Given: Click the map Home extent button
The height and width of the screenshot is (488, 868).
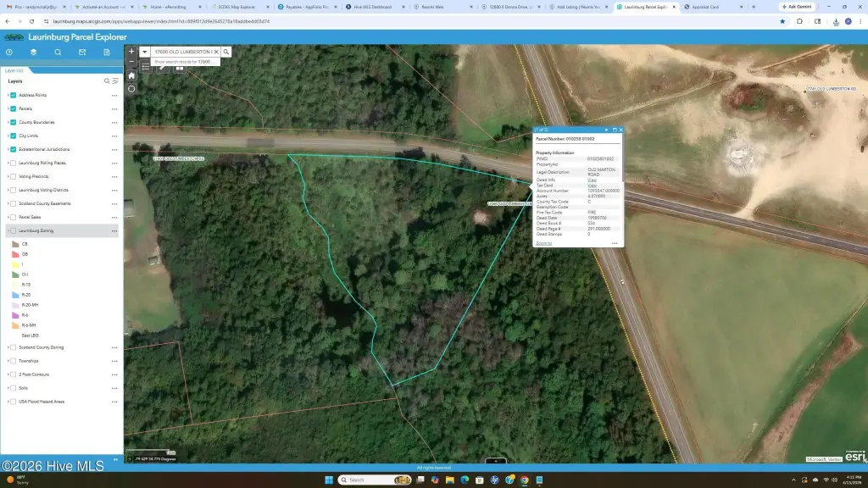Looking at the screenshot, I should pyautogui.click(x=131, y=75).
